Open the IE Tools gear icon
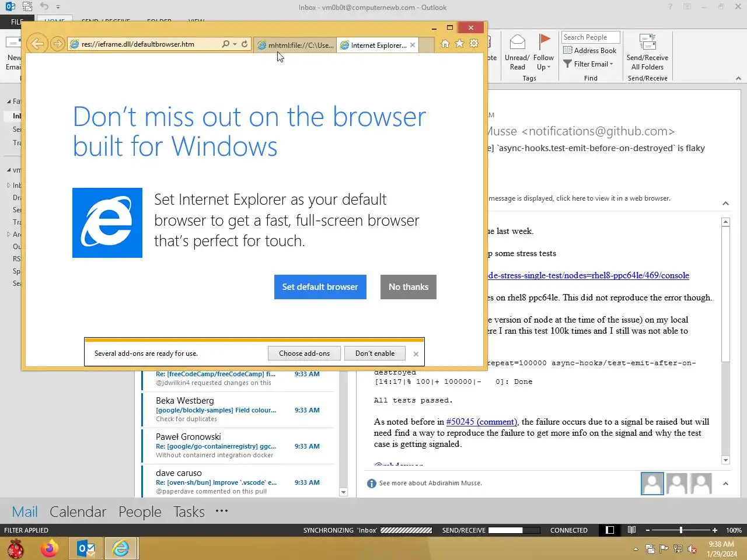 474,44
